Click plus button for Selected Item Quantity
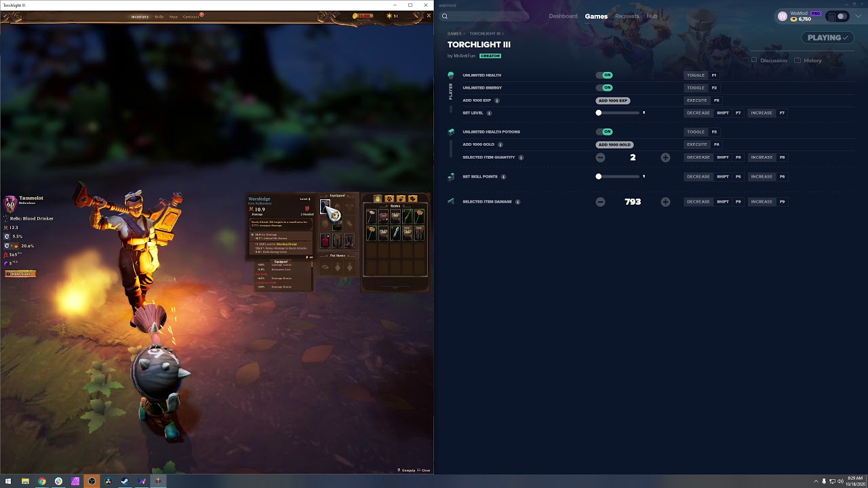 (665, 157)
